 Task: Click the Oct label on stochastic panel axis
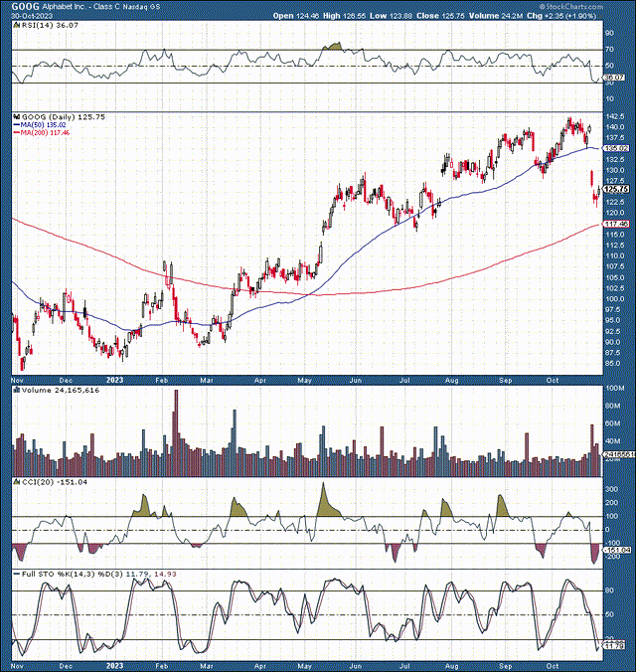[553, 666]
